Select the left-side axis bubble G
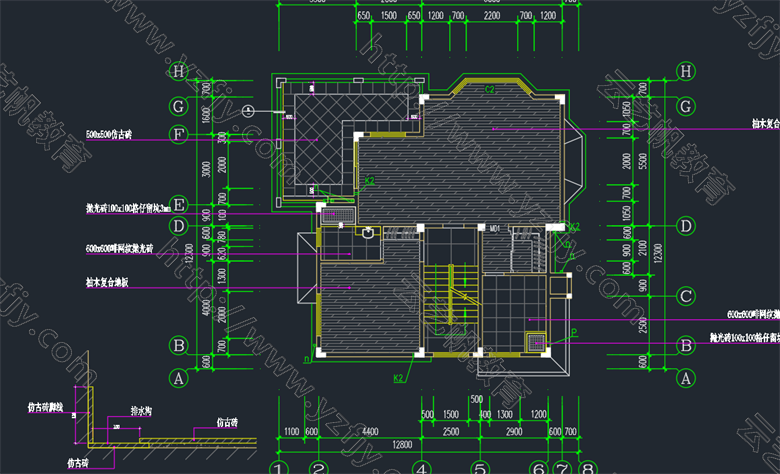 [179, 106]
